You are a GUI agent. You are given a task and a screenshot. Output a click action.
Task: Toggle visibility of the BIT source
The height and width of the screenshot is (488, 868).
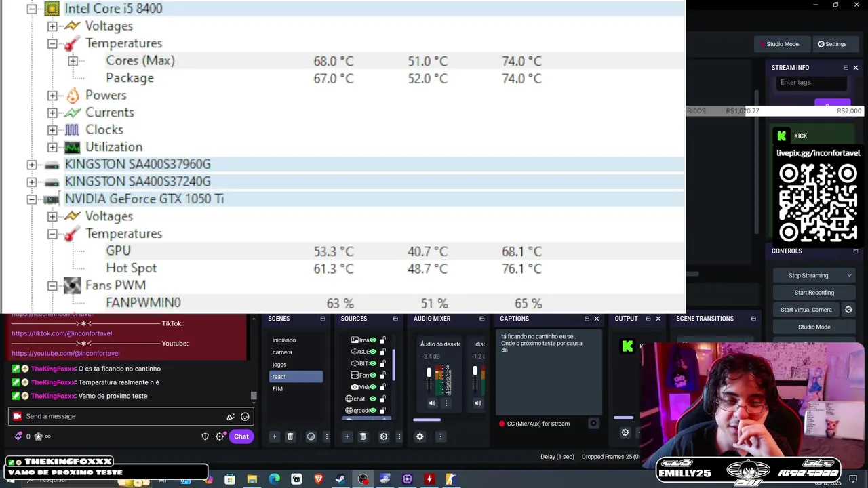click(x=373, y=363)
